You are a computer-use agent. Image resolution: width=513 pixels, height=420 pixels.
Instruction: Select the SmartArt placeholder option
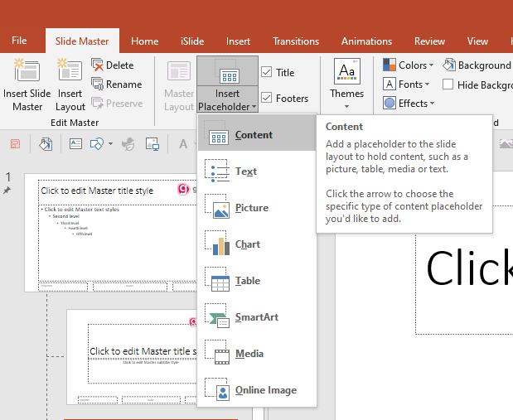click(x=257, y=317)
